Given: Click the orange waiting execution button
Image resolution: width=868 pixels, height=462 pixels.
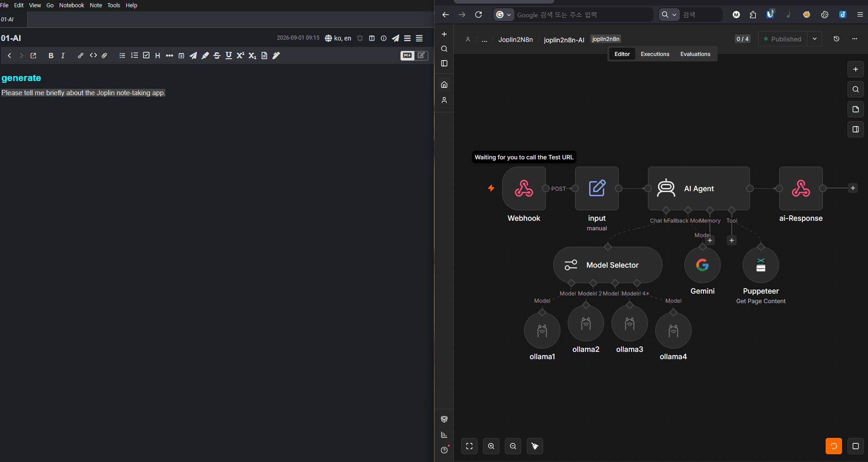Looking at the screenshot, I should pyautogui.click(x=834, y=446).
